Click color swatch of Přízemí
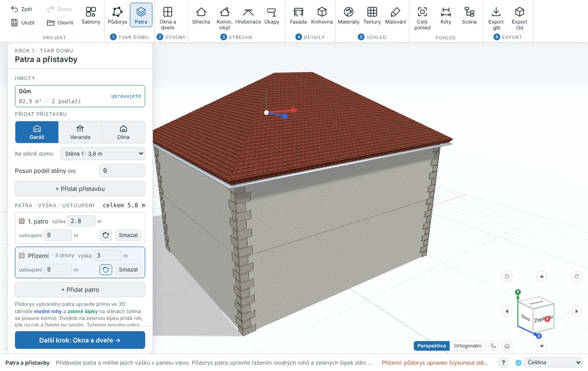The height and width of the screenshot is (371, 588). coord(22,256)
